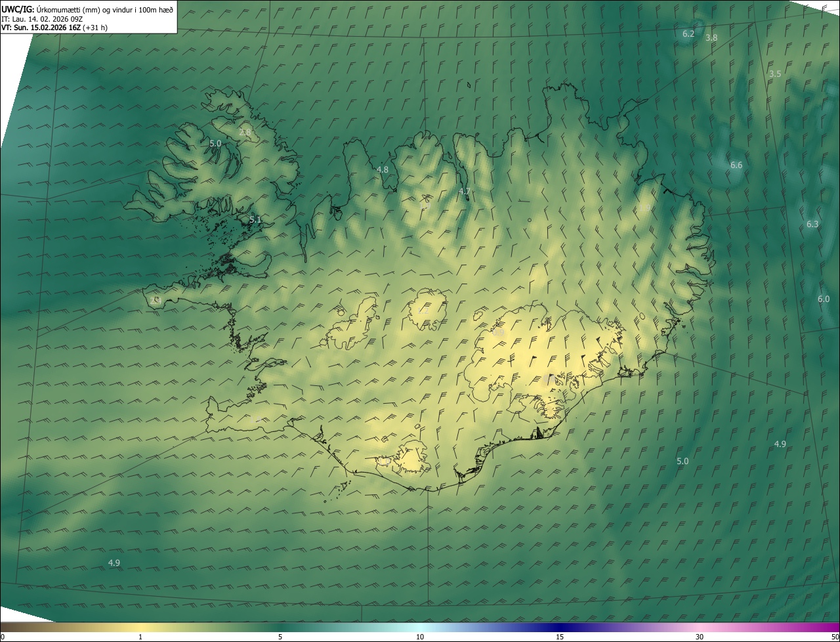The width and height of the screenshot is (840, 642).
Task: Click the 5.0 label in sea southeast of Iceland
Action: pos(682,461)
